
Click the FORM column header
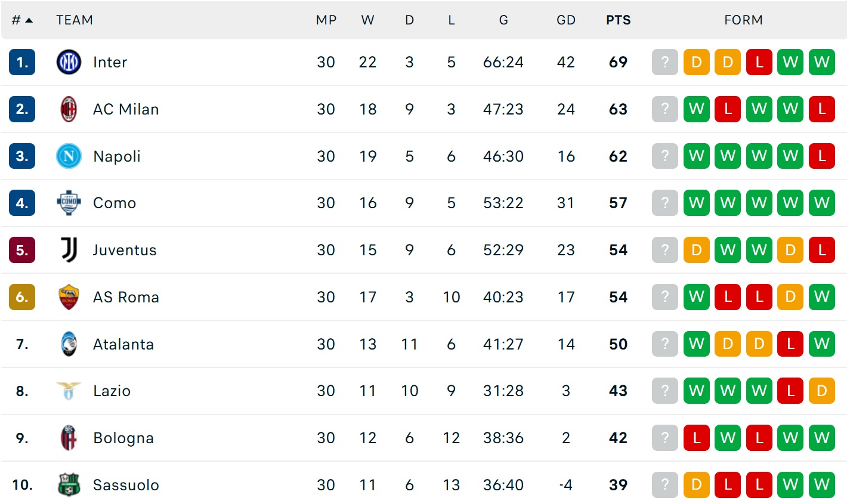pos(743,20)
